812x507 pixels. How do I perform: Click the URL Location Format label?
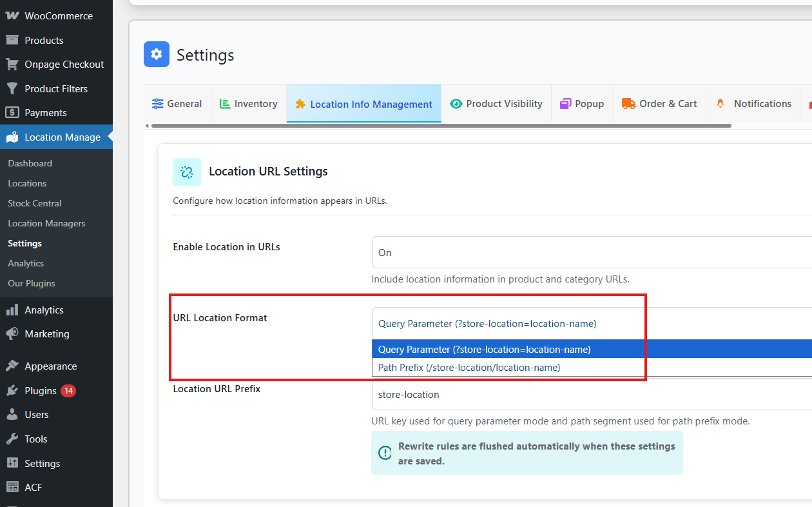point(220,317)
